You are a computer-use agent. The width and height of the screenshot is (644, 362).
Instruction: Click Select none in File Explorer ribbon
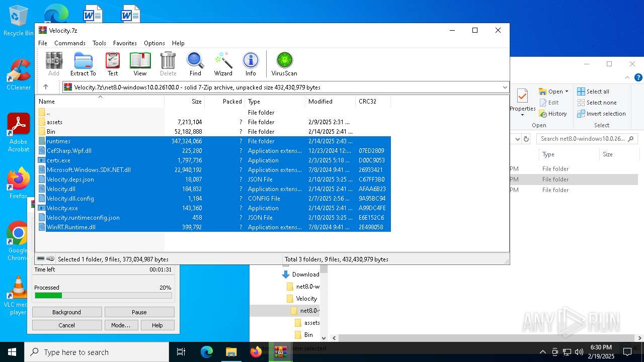[597, 103]
